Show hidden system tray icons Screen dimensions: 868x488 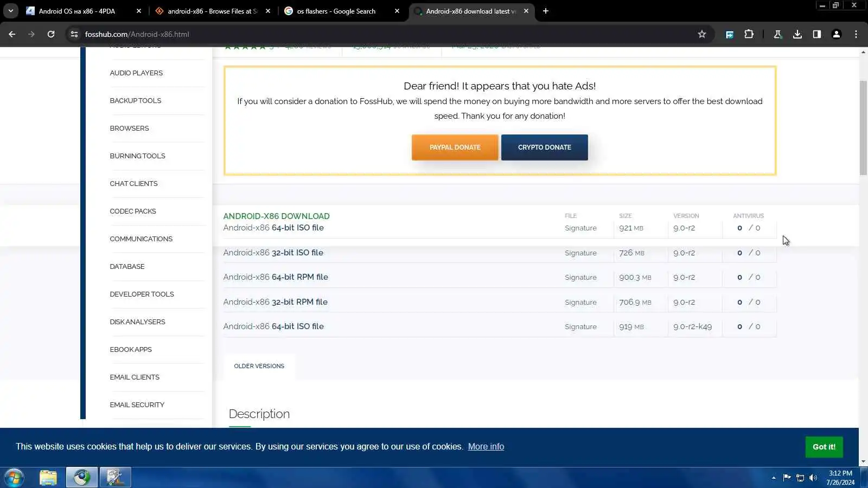774,478
